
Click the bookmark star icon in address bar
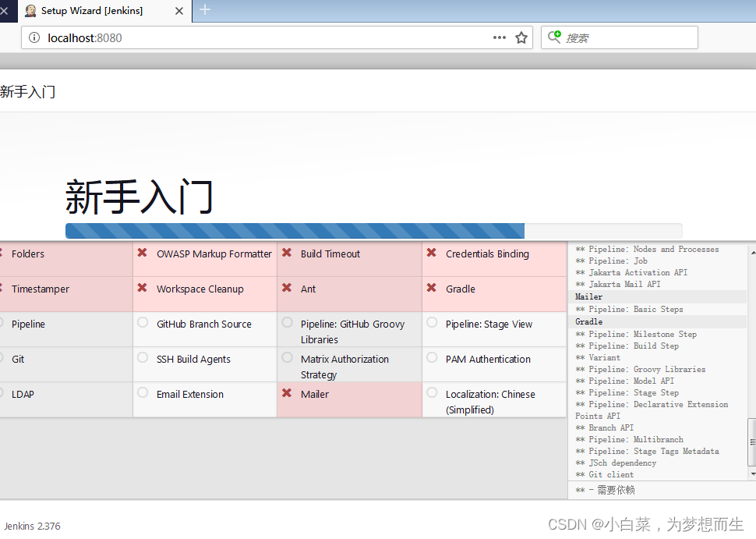click(521, 37)
